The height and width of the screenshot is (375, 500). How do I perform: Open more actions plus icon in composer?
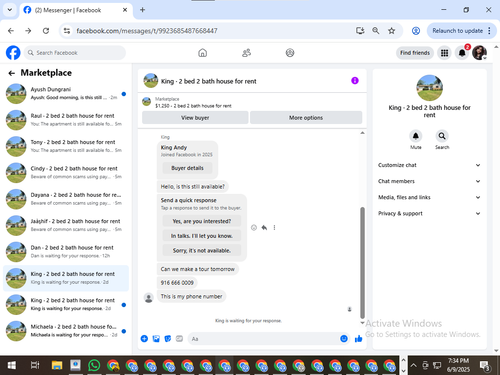click(x=144, y=339)
